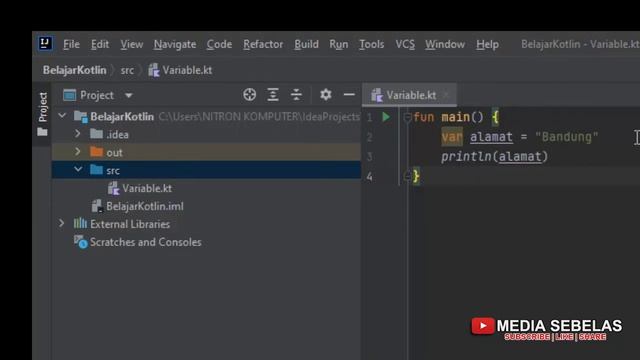Select External Libraries row
Screen dimensions: 640x360
(x=206, y=224)
